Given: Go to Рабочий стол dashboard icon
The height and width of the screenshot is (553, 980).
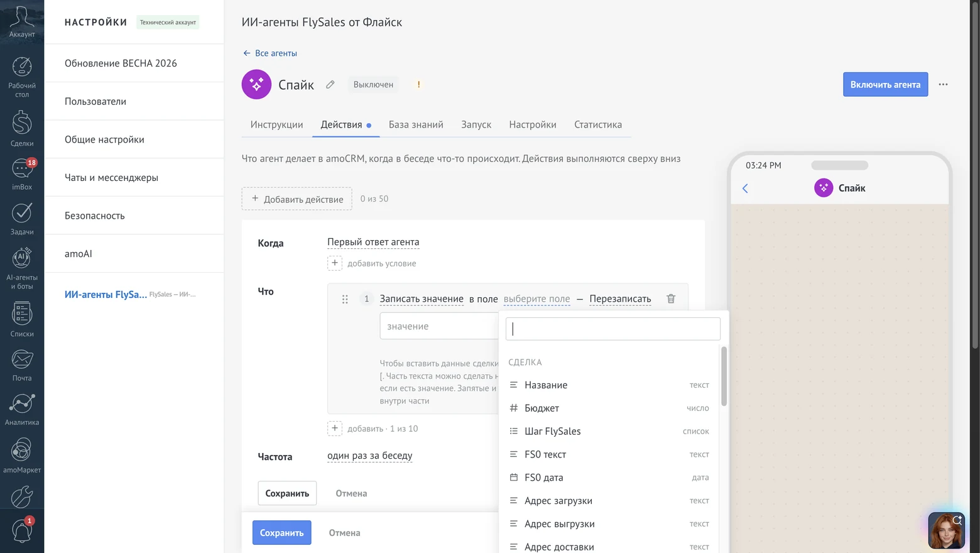Looking at the screenshot, I should click(x=22, y=77).
